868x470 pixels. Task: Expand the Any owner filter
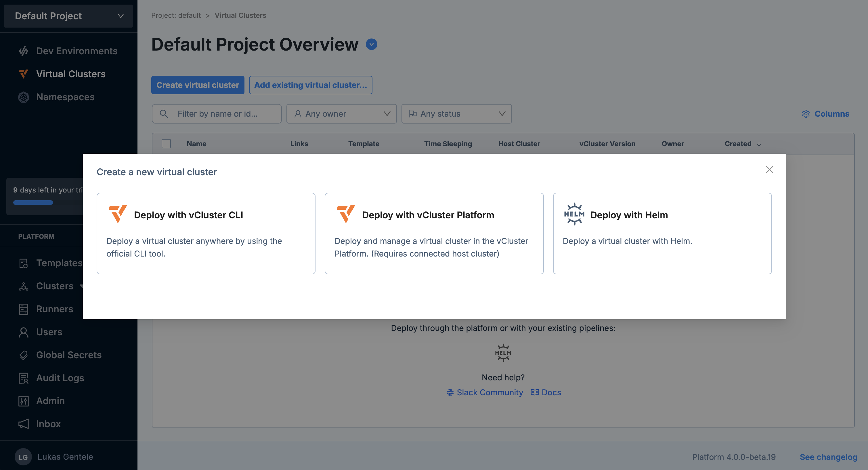[x=341, y=114]
